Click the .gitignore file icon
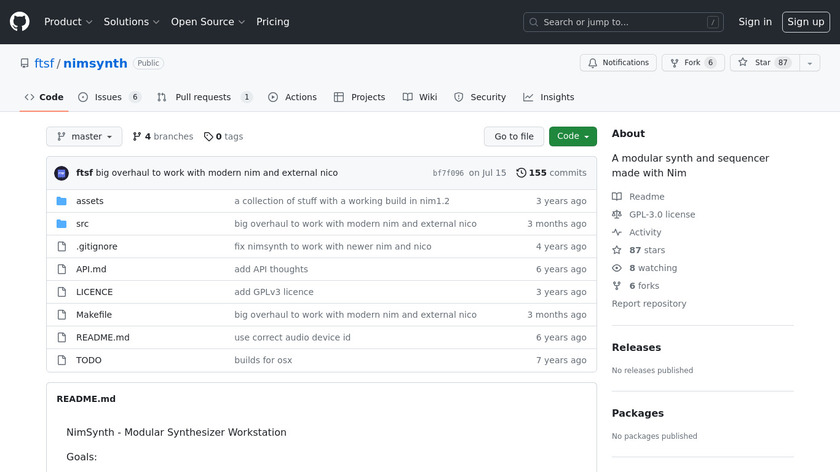Image resolution: width=840 pixels, height=472 pixels. [61, 247]
